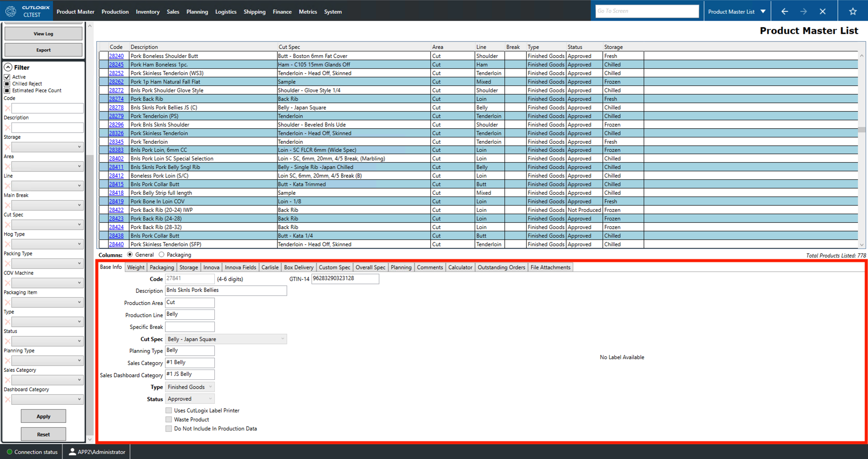868x459 pixels.
Task: Click the back navigation arrow
Action: click(x=784, y=11)
